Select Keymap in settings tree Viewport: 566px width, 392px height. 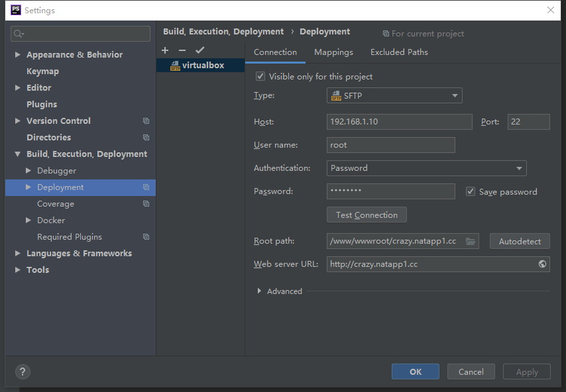(x=42, y=72)
